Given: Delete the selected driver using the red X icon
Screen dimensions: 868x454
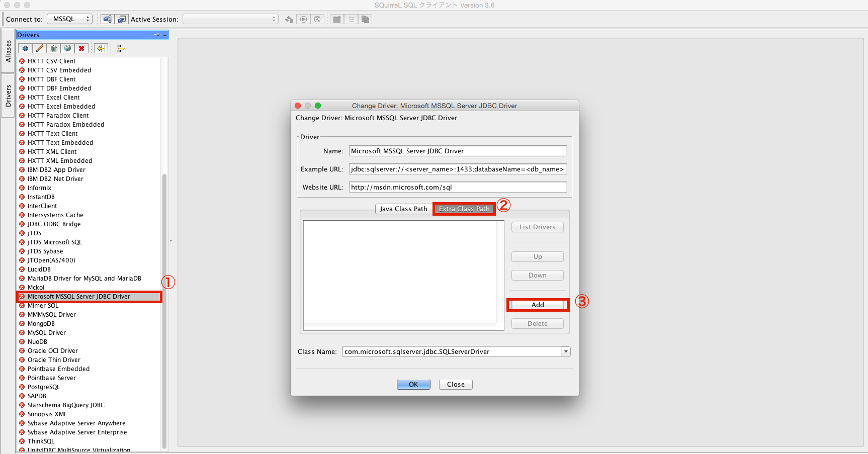Looking at the screenshot, I should [81, 48].
